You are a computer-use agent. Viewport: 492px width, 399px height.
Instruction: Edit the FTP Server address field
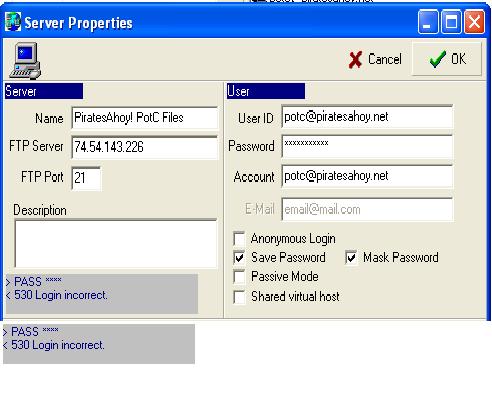coord(144,147)
